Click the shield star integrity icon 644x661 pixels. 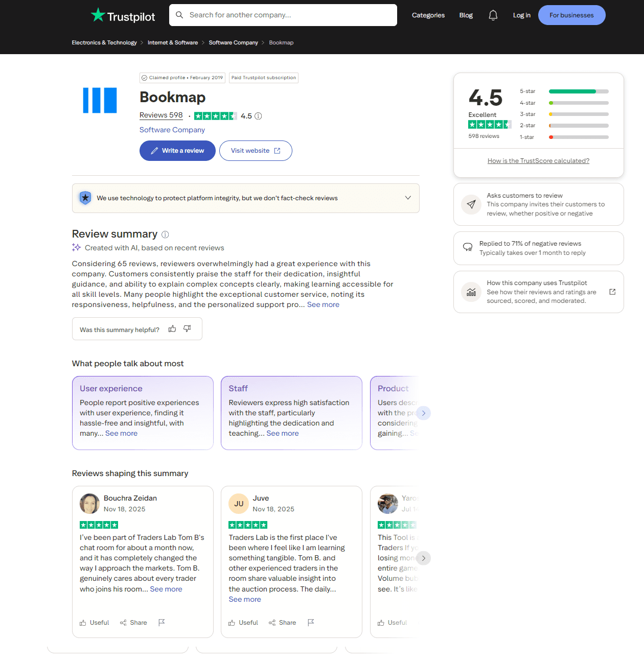click(85, 198)
